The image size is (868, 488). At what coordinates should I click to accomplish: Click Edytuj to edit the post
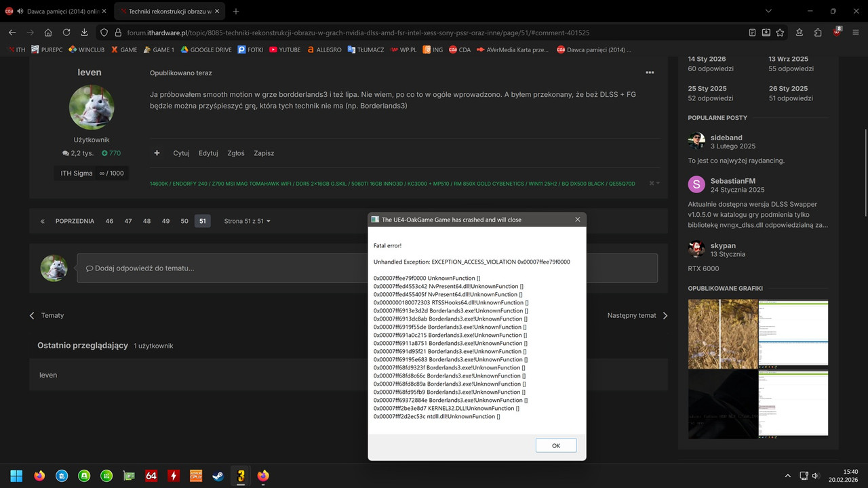[x=208, y=153]
